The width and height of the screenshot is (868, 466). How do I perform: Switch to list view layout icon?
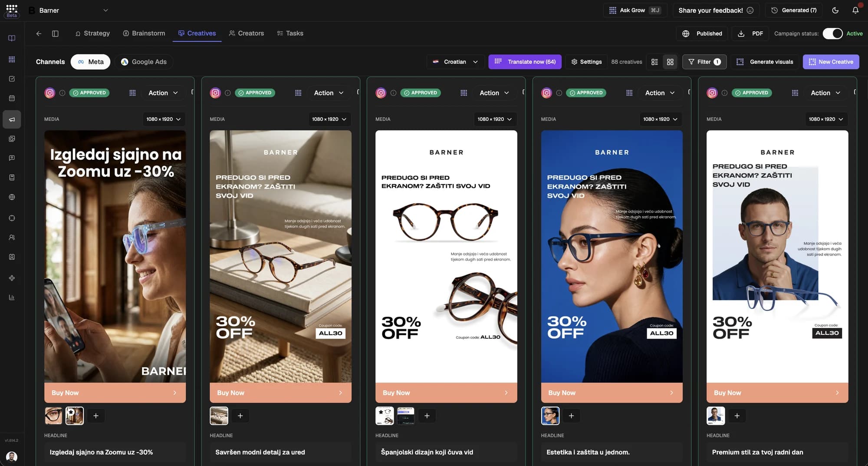(x=654, y=62)
